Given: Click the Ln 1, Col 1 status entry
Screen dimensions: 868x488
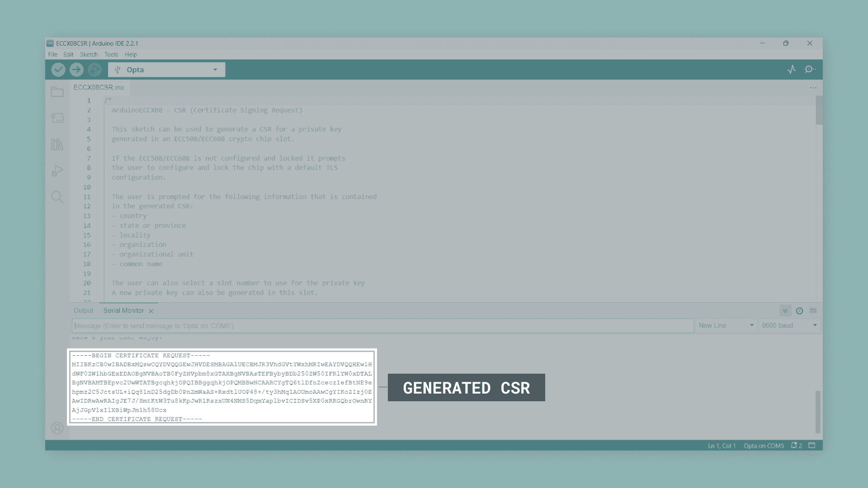Looking at the screenshot, I should pos(722,446).
